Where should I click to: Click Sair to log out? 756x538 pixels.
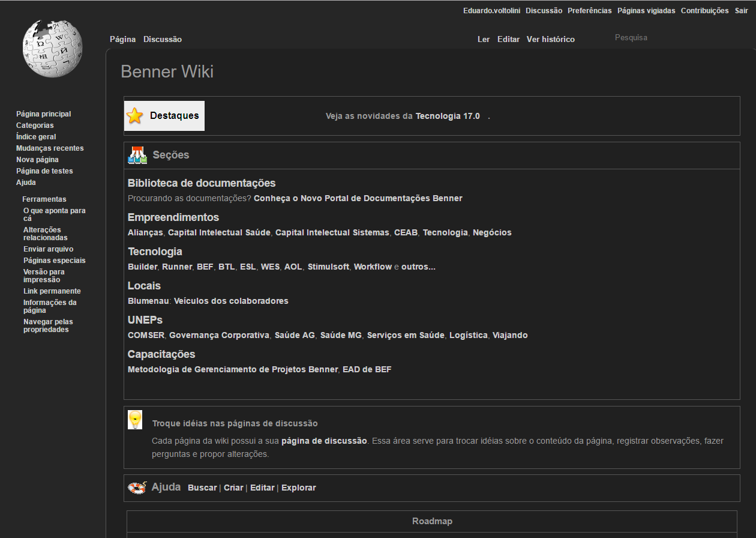coord(741,11)
